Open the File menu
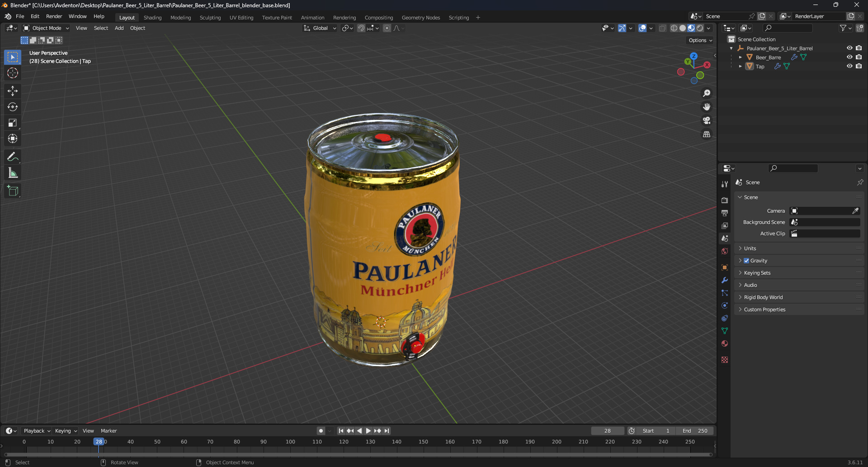 coord(20,16)
